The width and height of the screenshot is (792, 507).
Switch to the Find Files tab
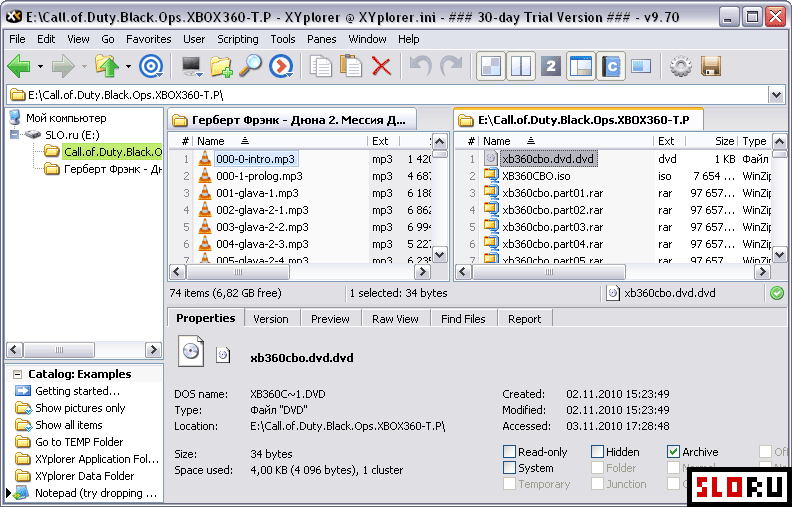point(463,319)
